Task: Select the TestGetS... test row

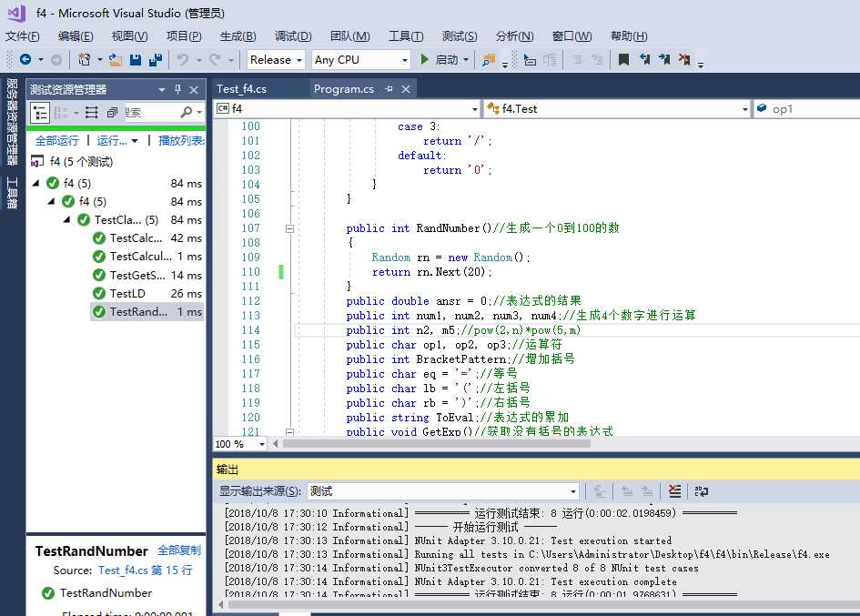Action: (148, 276)
